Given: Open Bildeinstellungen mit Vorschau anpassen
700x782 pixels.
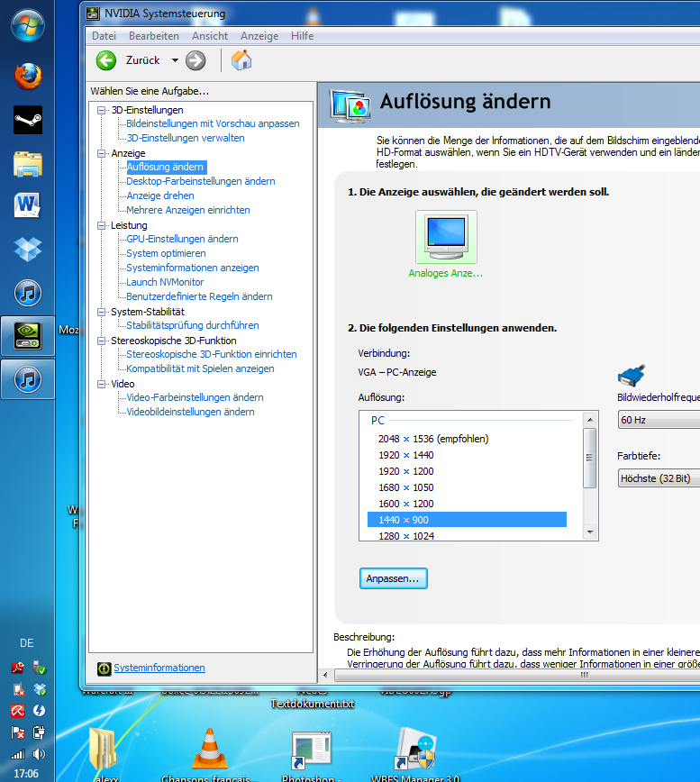Looking at the screenshot, I should click(213, 123).
